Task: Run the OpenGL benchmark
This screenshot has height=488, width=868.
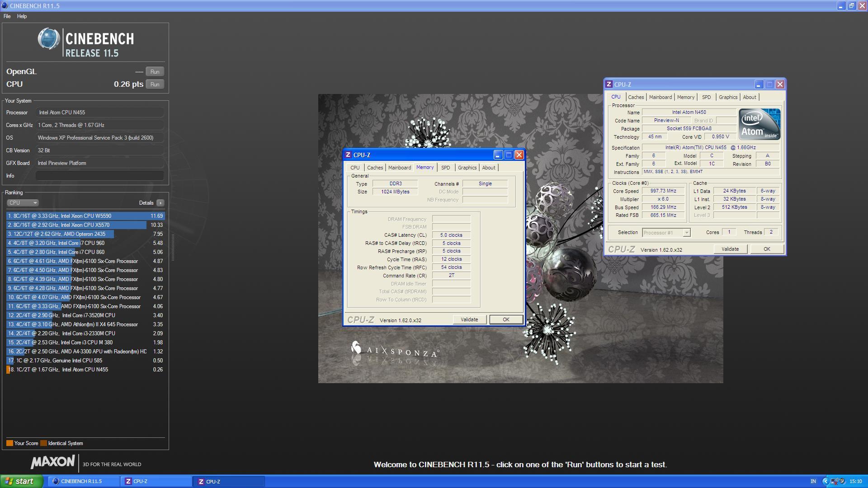Action: pos(155,72)
